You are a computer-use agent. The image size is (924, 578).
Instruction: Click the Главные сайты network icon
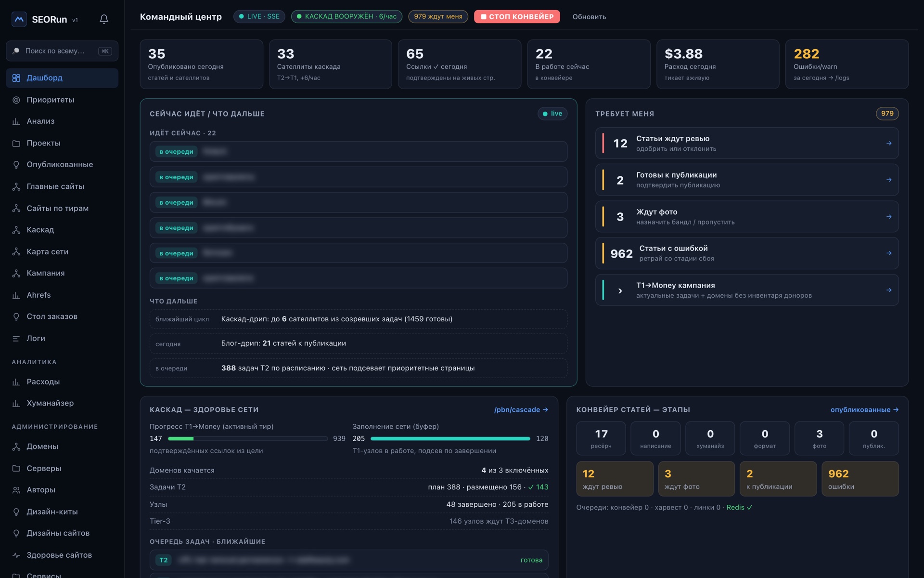pyautogui.click(x=16, y=186)
